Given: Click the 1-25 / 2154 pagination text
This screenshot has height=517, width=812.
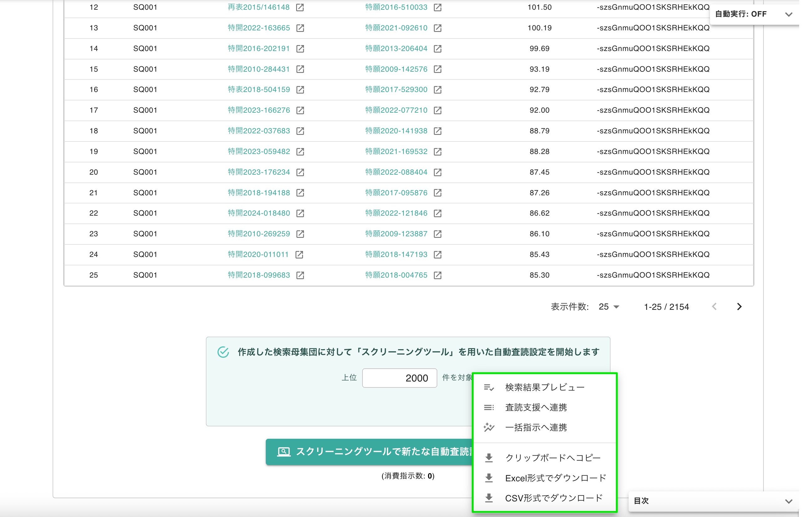Looking at the screenshot, I should tap(666, 307).
